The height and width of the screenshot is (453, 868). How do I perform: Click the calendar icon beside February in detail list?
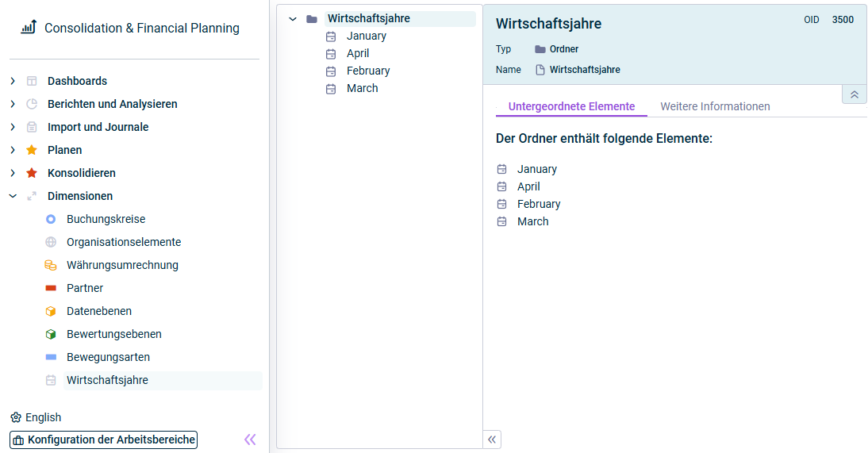(501, 204)
